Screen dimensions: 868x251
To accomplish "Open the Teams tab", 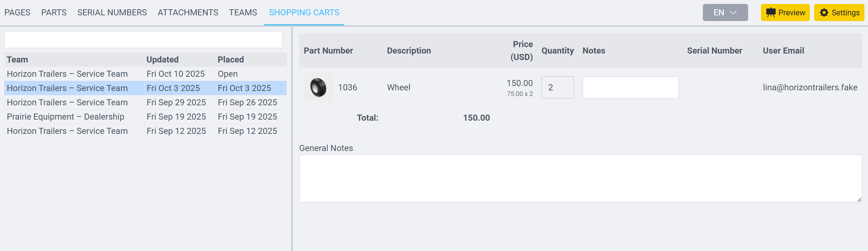I will click(x=243, y=12).
